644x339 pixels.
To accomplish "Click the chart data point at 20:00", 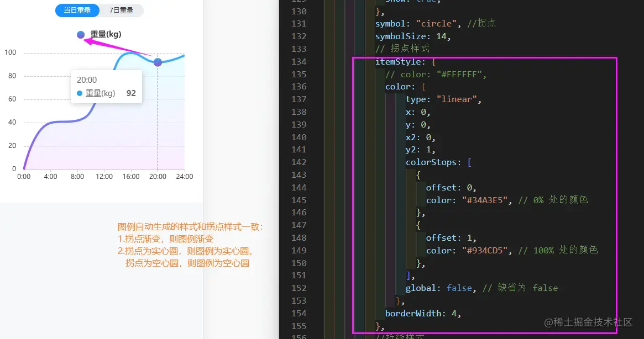I will (x=158, y=62).
